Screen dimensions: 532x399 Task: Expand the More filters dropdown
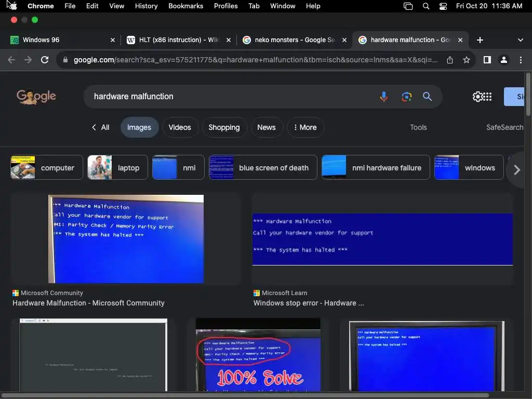pyautogui.click(x=305, y=128)
